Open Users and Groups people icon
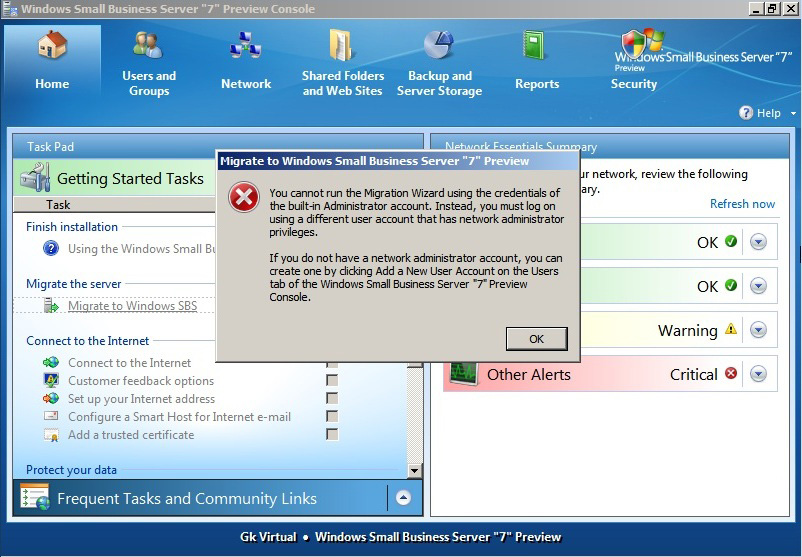This screenshot has width=802, height=557. point(148,44)
